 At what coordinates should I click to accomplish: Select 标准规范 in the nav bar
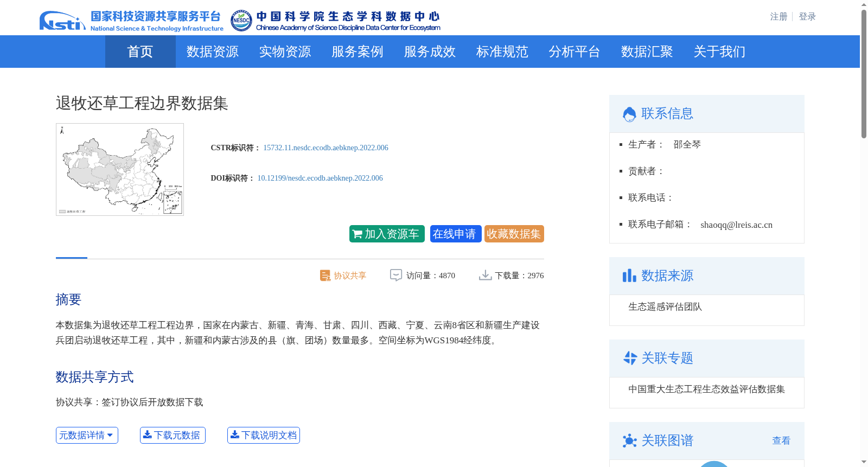pyautogui.click(x=502, y=52)
